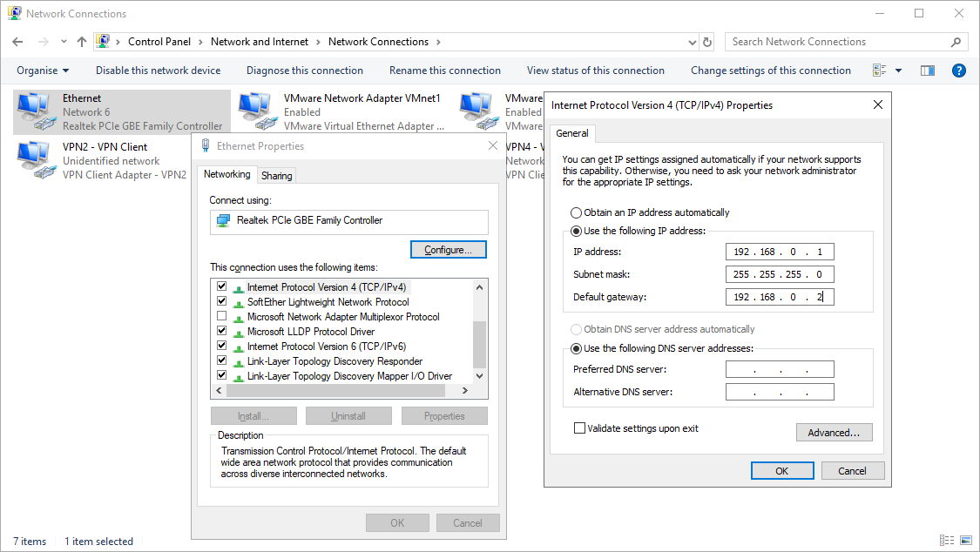
Task: Refresh the Network Connections address bar
Action: point(707,42)
